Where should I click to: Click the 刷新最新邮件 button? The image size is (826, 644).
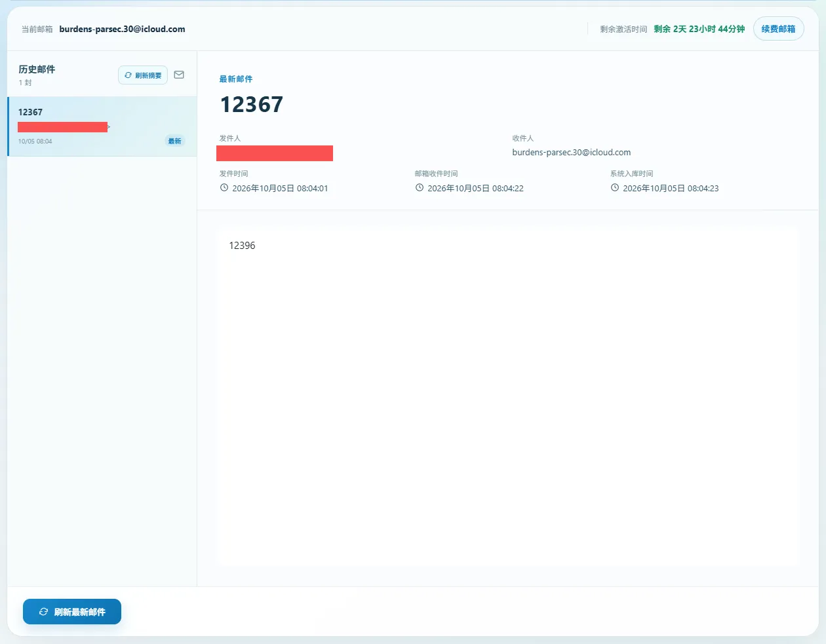pyautogui.click(x=72, y=612)
